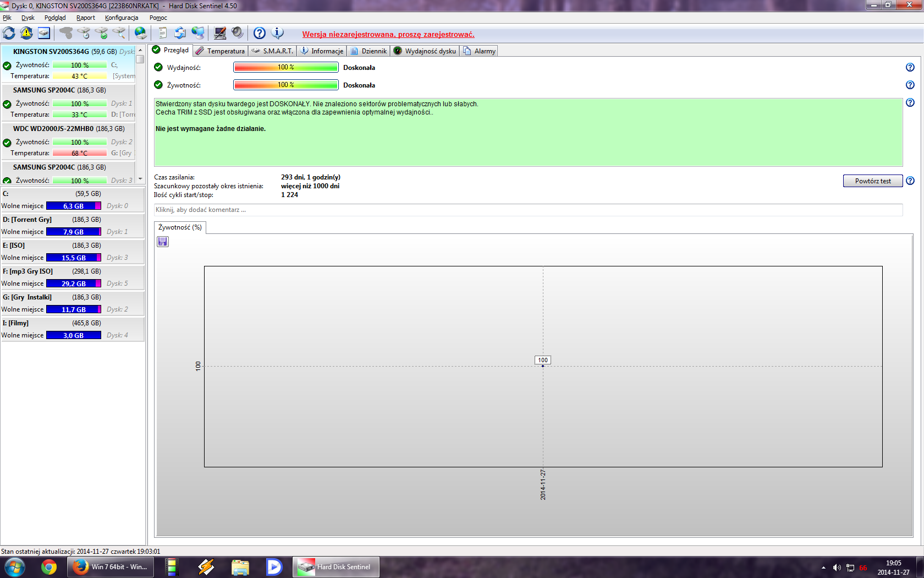Click the network icon in system tray

[850, 568]
